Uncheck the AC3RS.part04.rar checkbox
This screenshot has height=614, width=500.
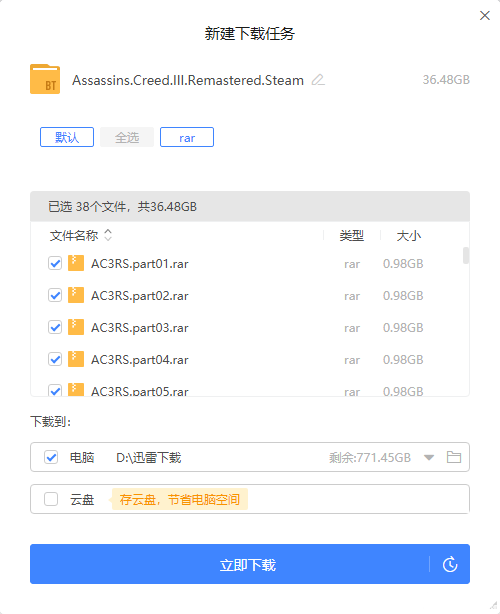click(55, 359)
